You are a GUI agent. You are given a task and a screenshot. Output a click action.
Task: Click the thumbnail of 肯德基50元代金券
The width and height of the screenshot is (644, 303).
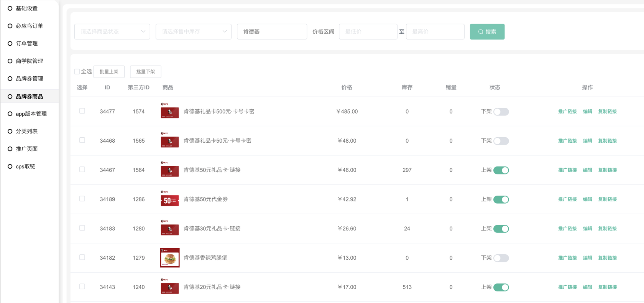(x=170, y=198)
